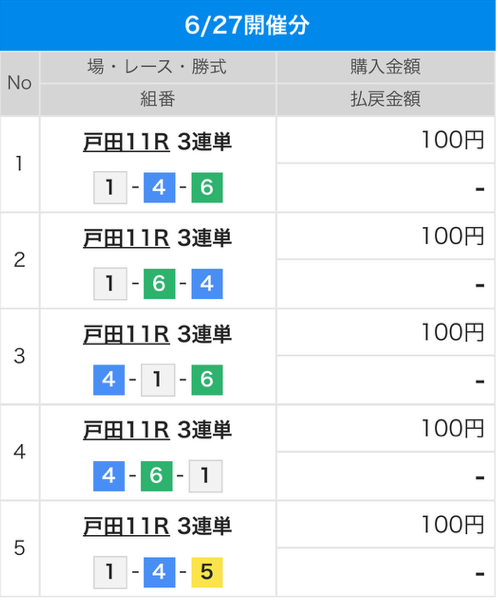The height and width of the screenshot is (603, 498).
Task: Click the 6/27開催分 header banner
Action: pyautogui.click(x=248, y=25)
